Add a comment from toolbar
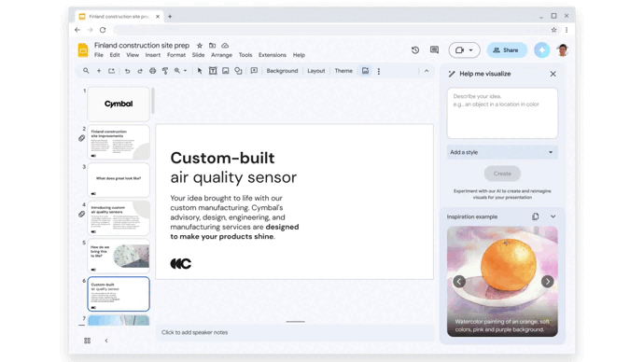 click(x=254, y=71)
